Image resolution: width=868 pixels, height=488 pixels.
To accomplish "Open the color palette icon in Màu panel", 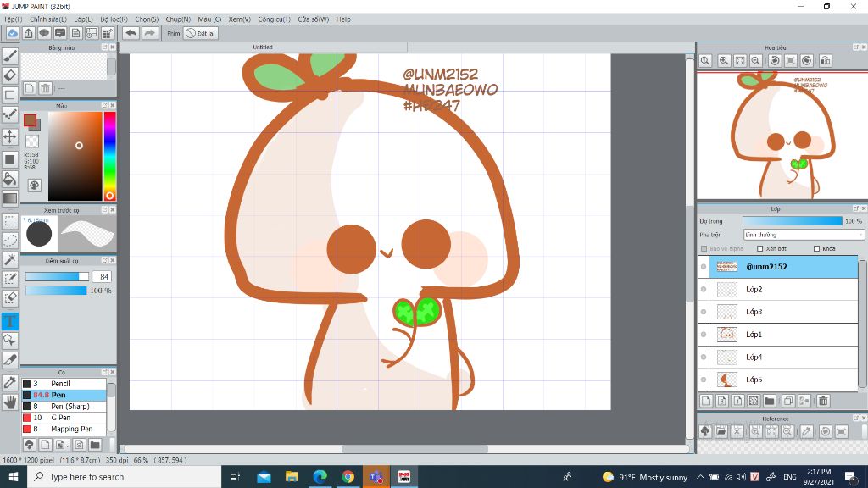I will point(34,186).
